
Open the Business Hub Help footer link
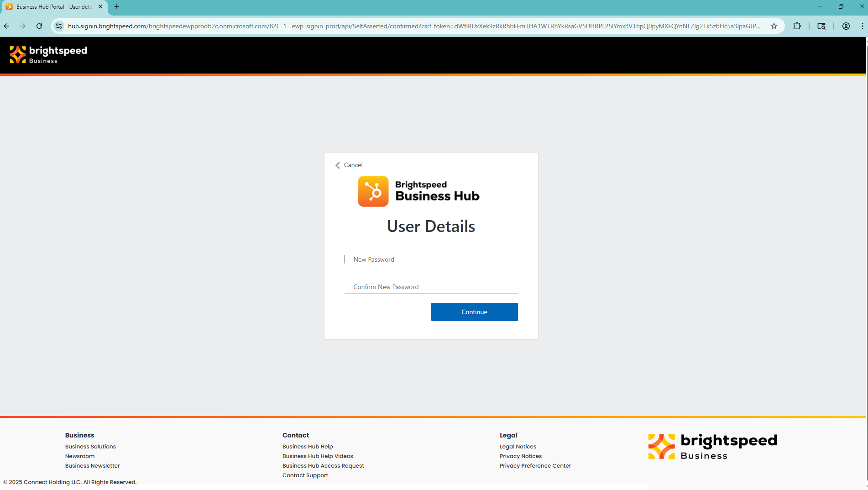[308, 447]
